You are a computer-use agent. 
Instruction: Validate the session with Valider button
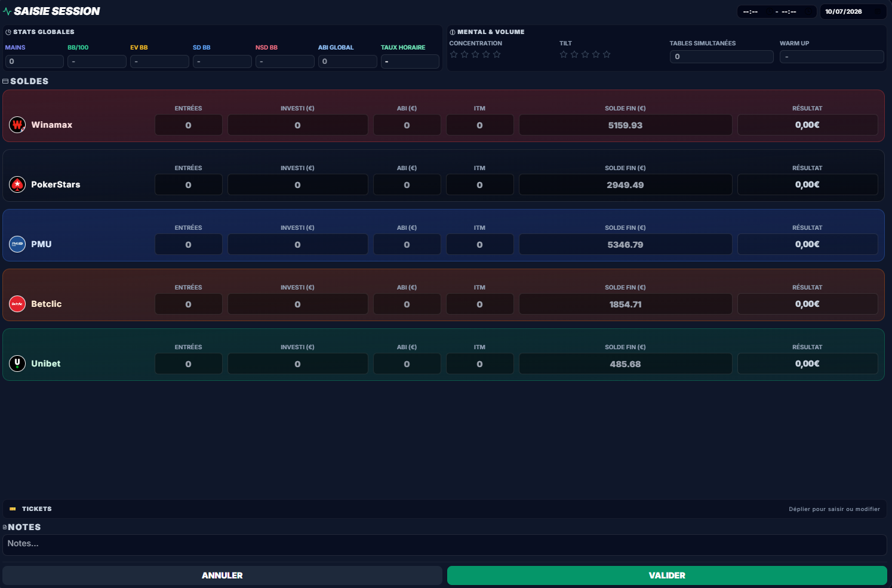coord(667,575)
